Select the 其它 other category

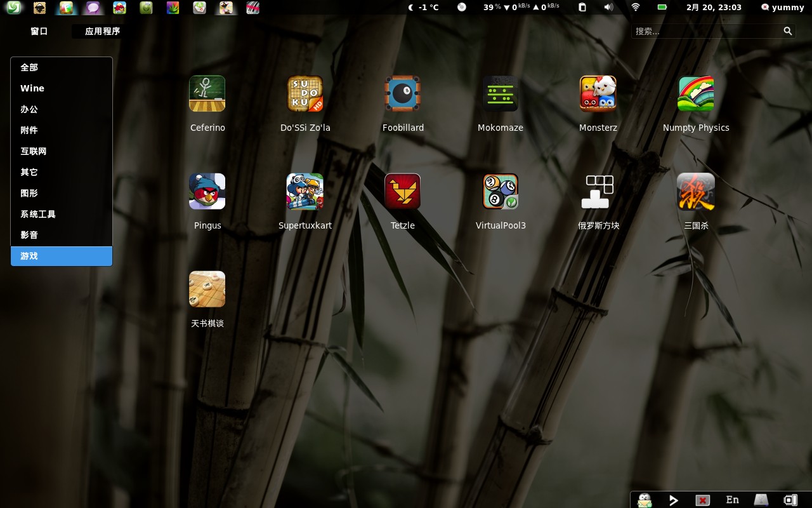click(62, 172)
